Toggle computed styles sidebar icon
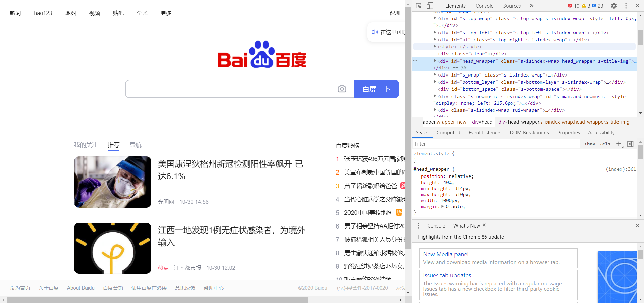Screen dimensions: 644x303 pyautogui.click(x=630, y=144)
